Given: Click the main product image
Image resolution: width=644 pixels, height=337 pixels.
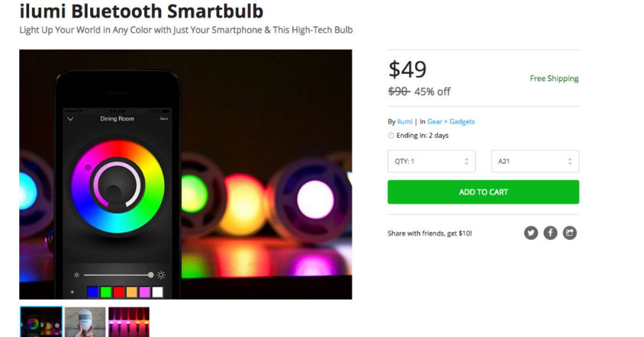Looking at the screenshot, I should coord(186,174).
